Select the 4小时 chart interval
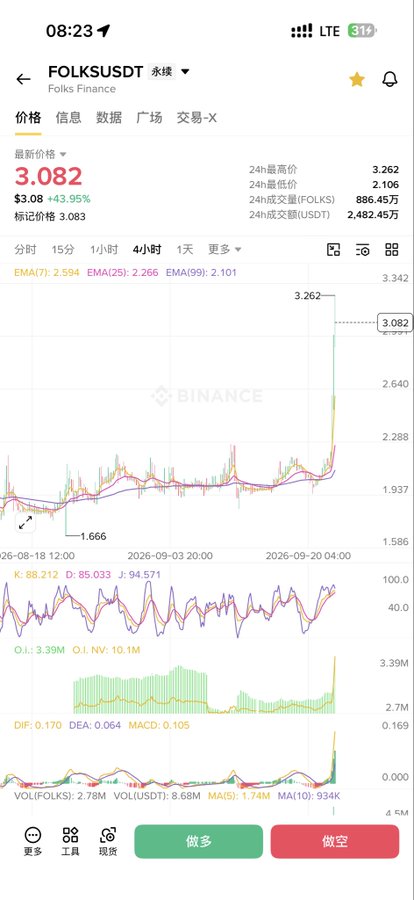414x900 pixels. click(147, 249)
